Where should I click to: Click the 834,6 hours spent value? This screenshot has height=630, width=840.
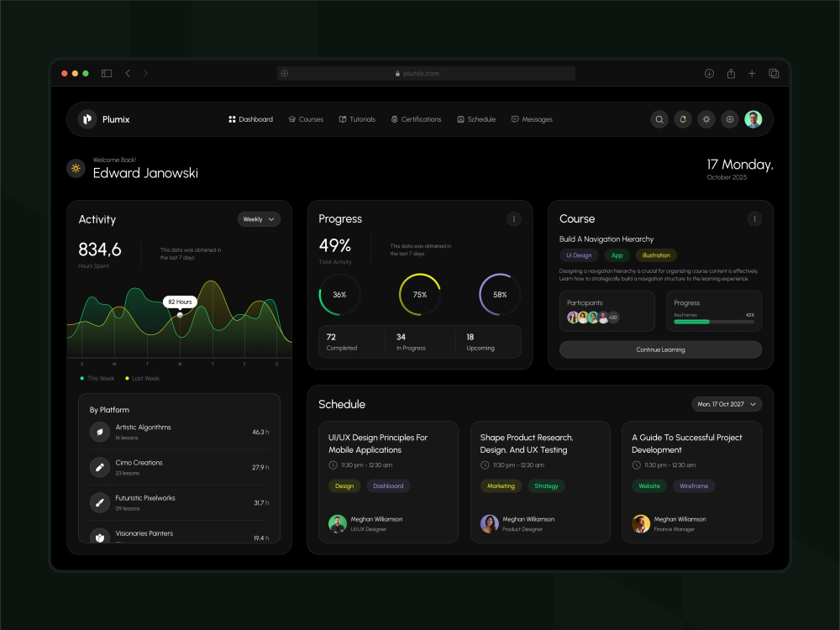point(100,249)
